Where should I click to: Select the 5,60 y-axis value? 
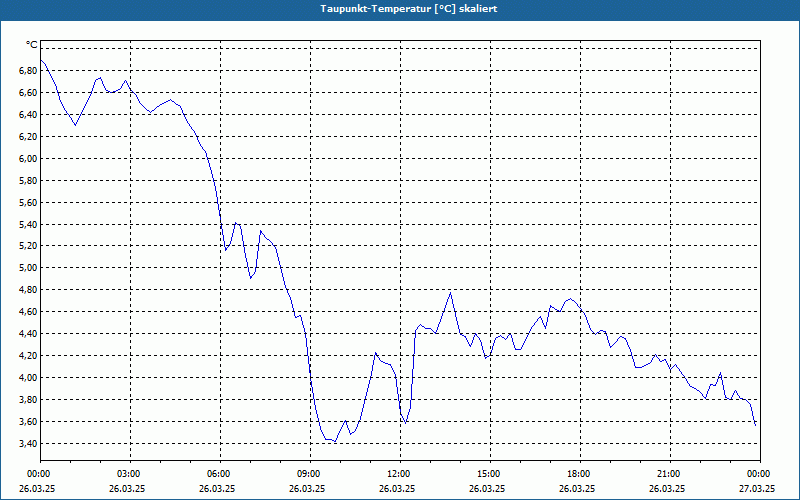click(x=28, y=202)
